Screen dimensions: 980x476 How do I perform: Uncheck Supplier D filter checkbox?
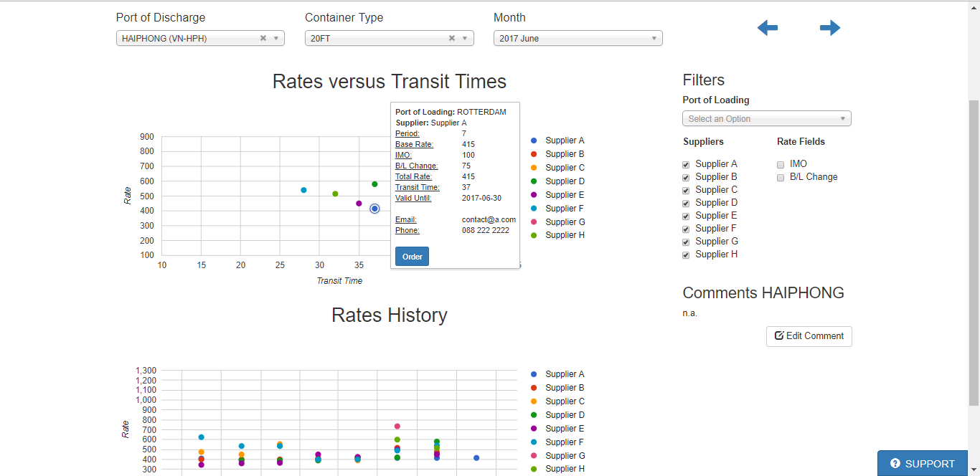[x=686, y=204]
